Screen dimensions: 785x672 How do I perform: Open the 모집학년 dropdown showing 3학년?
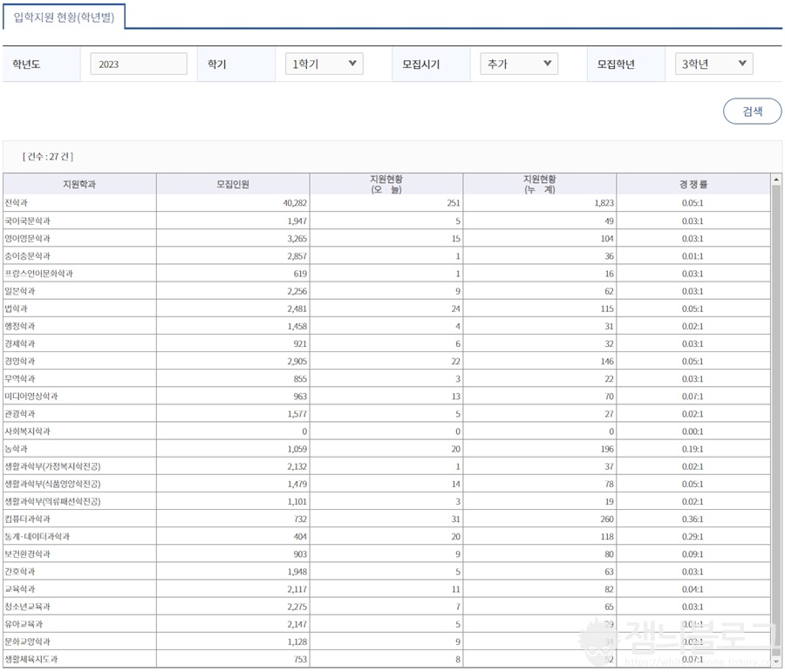coord(713,64)
